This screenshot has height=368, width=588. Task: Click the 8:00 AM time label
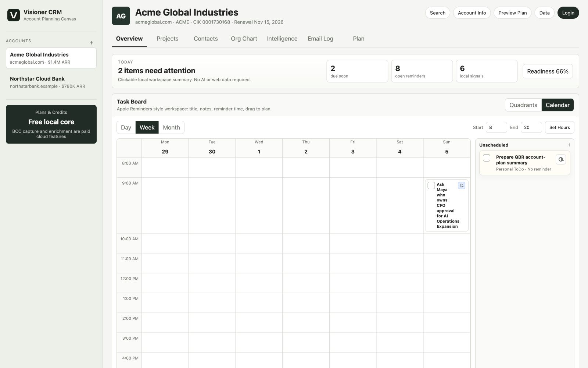130,163
